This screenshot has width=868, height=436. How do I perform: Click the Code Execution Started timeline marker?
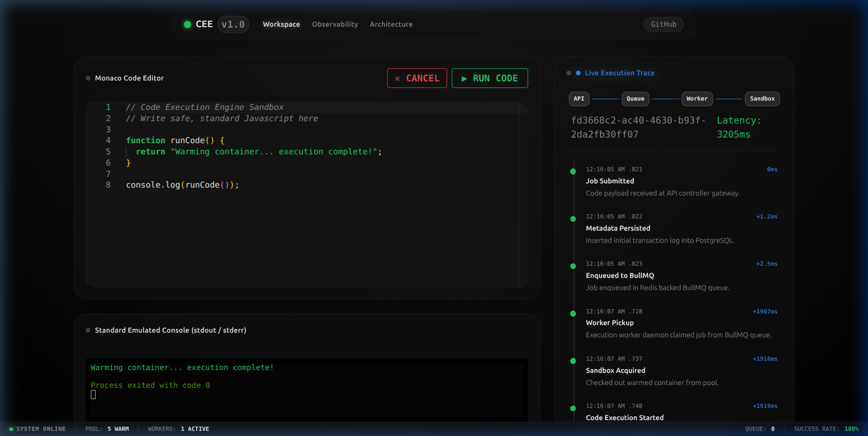573,408
